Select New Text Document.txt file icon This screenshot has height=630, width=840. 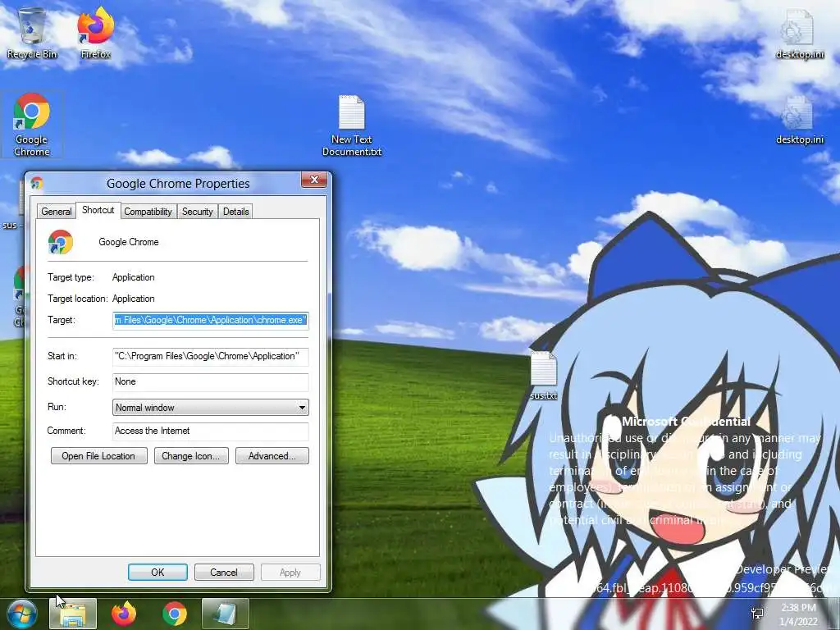(x=351, y=126)
